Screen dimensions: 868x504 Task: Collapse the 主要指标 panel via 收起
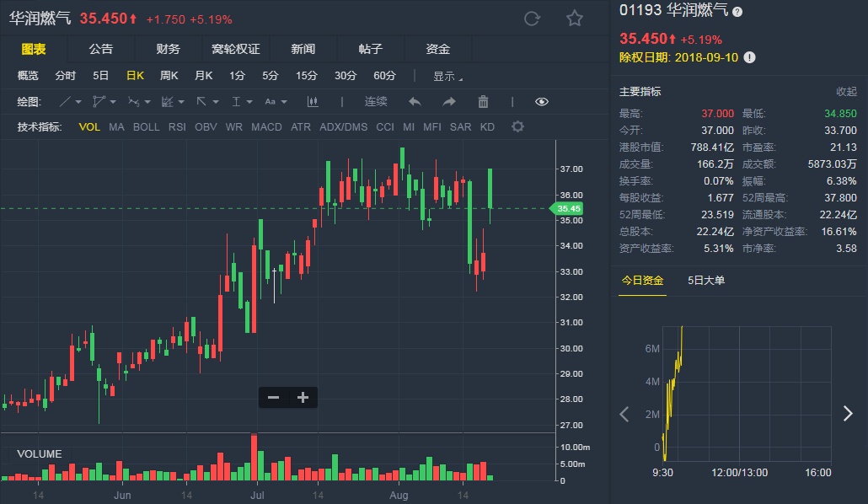[846, 92]
